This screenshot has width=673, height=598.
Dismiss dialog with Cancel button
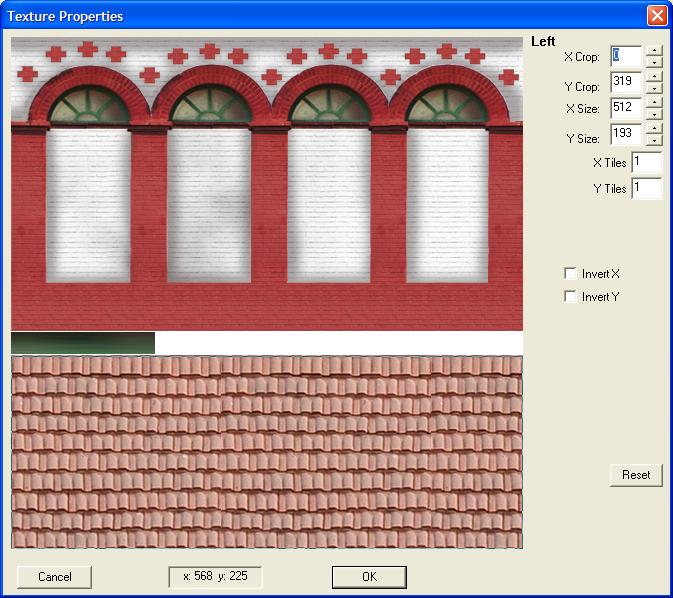coord(54,577)
